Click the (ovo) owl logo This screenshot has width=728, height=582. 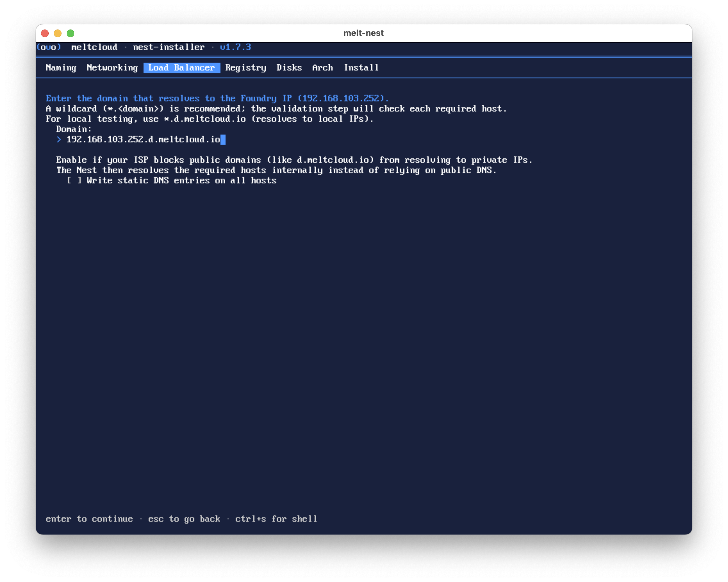pyautogui.click(x=49, y=47)
